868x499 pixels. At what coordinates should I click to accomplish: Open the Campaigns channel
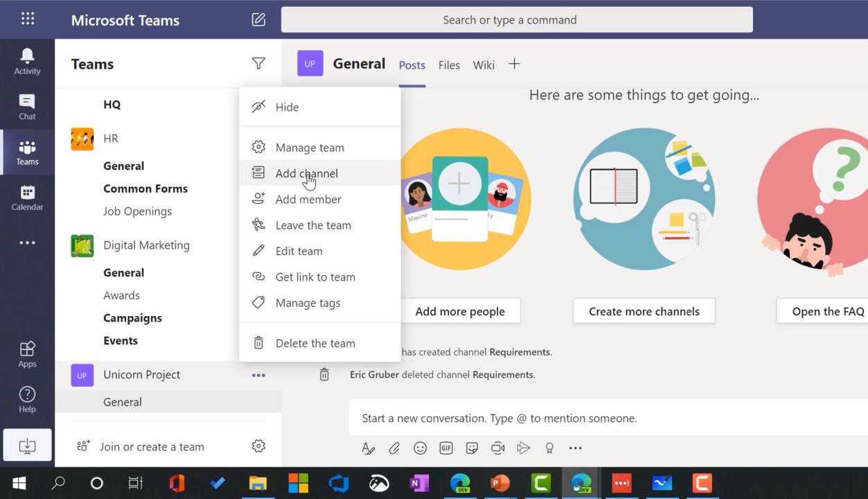[132, 318]
